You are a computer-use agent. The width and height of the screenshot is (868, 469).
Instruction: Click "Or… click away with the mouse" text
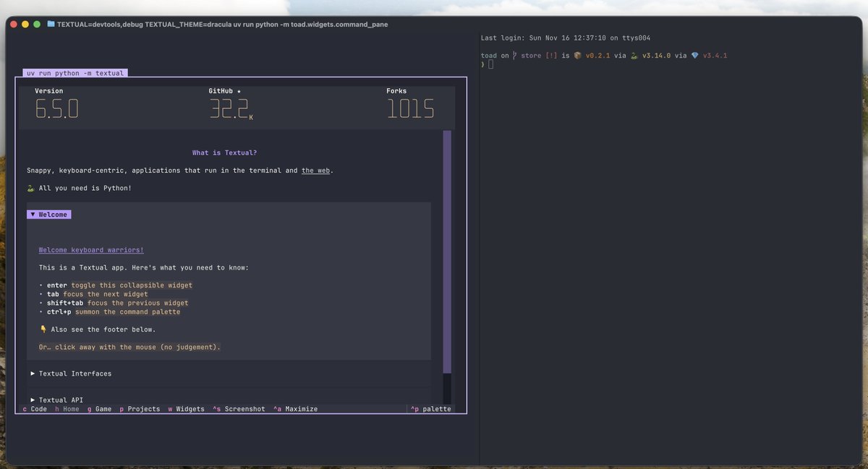click(x=129, y=347)
